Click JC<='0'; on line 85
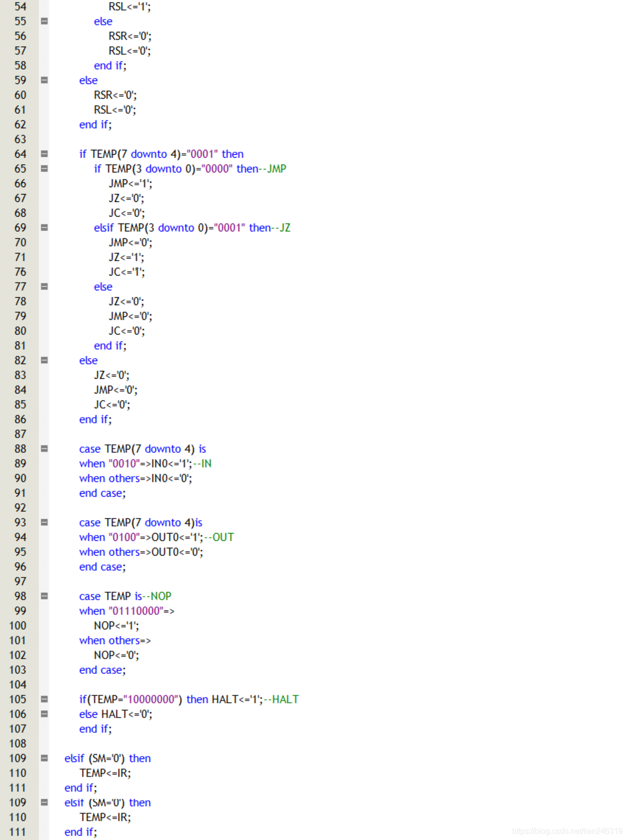The height and width of the screenshot is (840, 627). pyautogui.click(x=112, y=405)
